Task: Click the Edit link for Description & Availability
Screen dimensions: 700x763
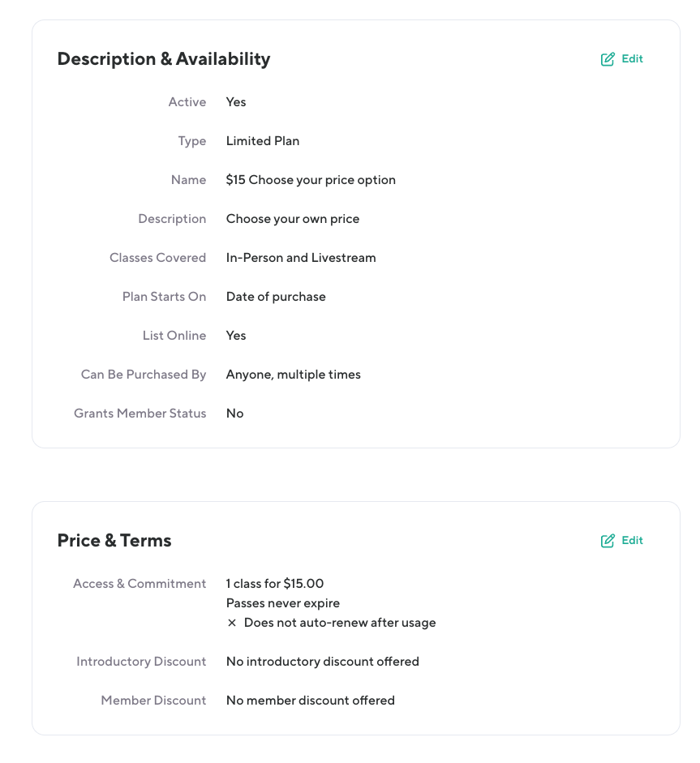Action: click(632, 59)
